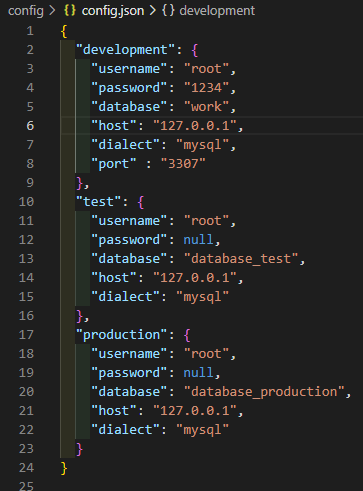Click the null password on line 19
The image size is (363, 491).
click(198, 373)
